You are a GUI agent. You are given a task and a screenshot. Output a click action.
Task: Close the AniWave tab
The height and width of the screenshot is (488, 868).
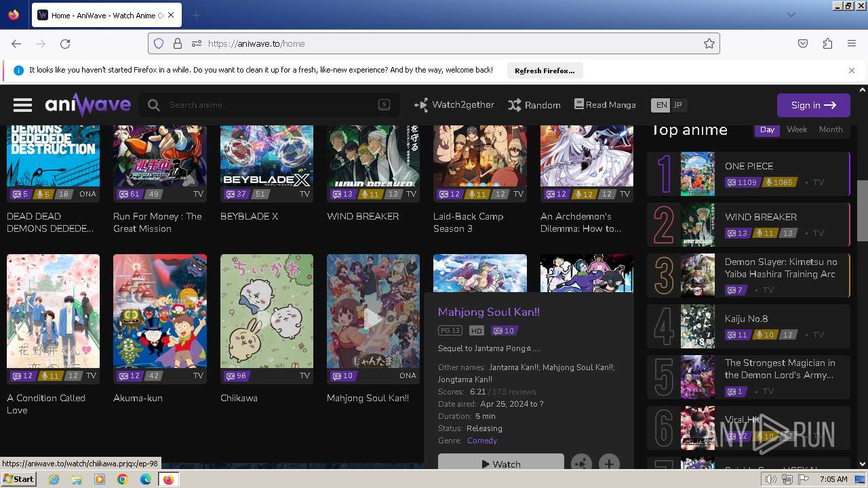tap(170, 15)
